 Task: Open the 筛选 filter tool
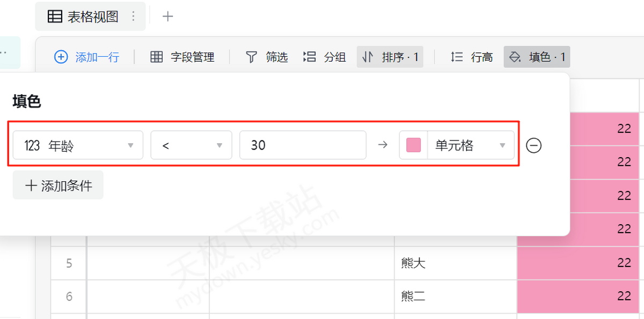pos(267,57)
